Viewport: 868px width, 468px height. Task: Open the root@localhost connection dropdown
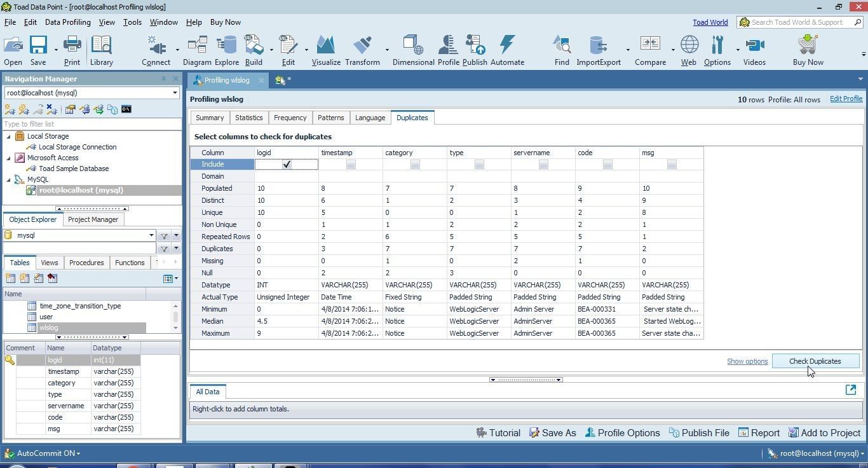tap(175, 93)
